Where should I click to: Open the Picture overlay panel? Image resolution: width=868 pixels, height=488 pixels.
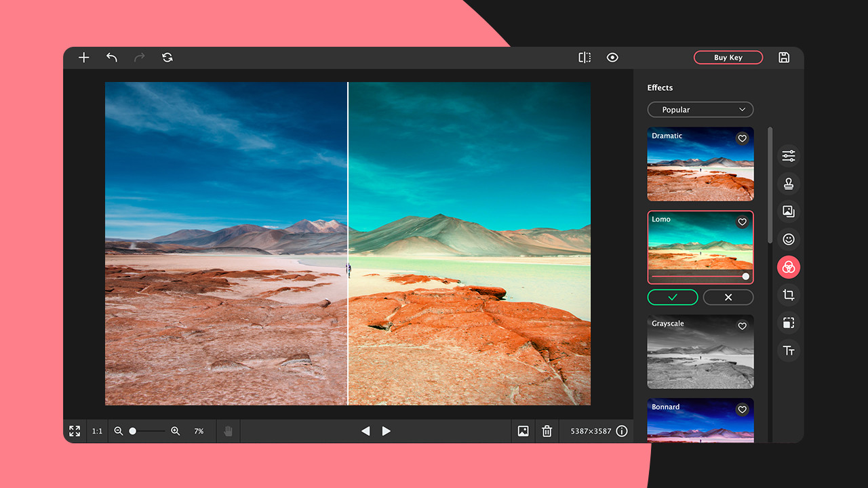(789, 211)
